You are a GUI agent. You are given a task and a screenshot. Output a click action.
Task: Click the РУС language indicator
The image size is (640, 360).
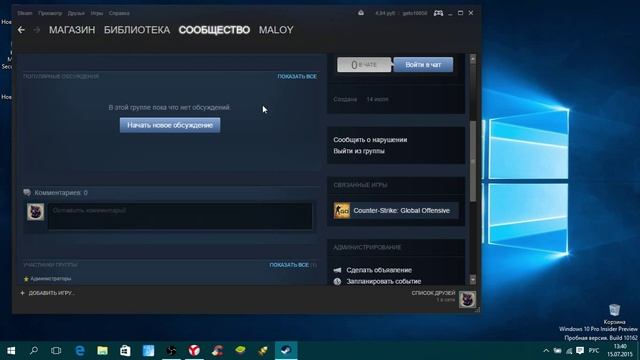[594, 351]
